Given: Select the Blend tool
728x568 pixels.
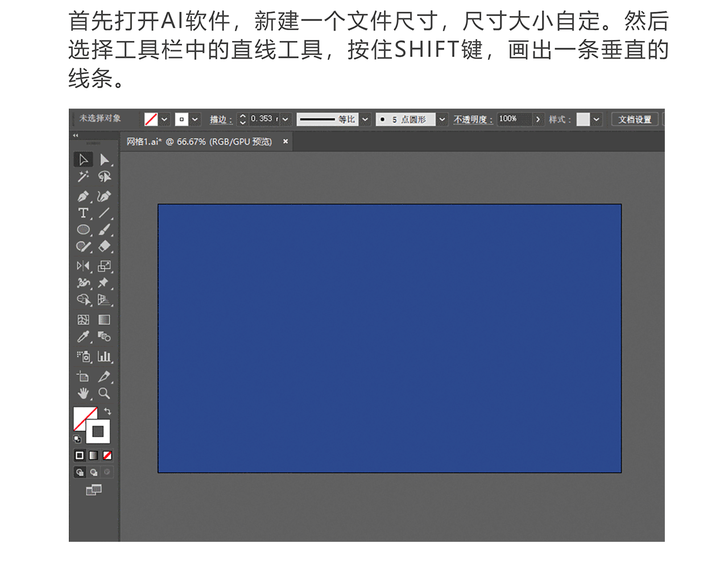Looking at the screenshot, I should pyautogui.click(x=105, y=337).
